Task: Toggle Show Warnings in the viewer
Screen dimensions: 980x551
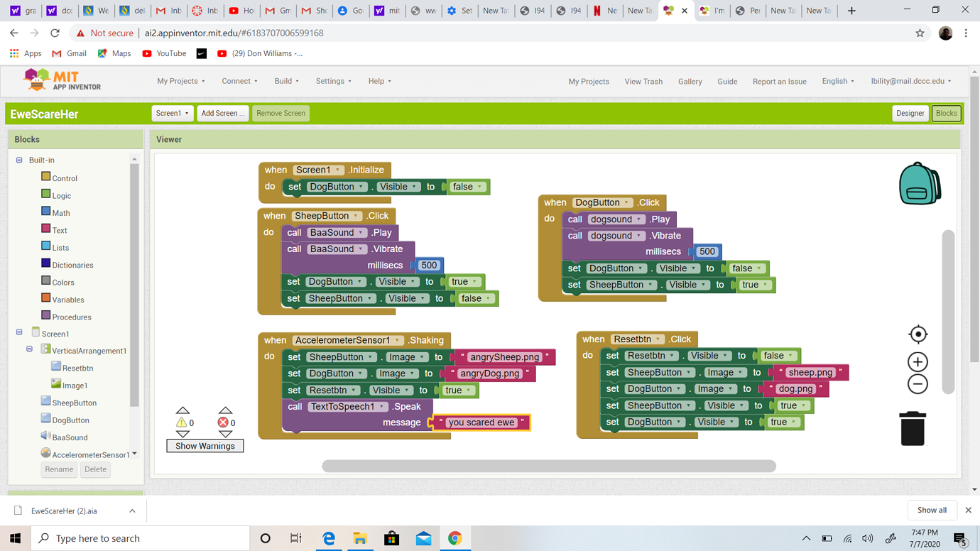Action: pos(205,446)
